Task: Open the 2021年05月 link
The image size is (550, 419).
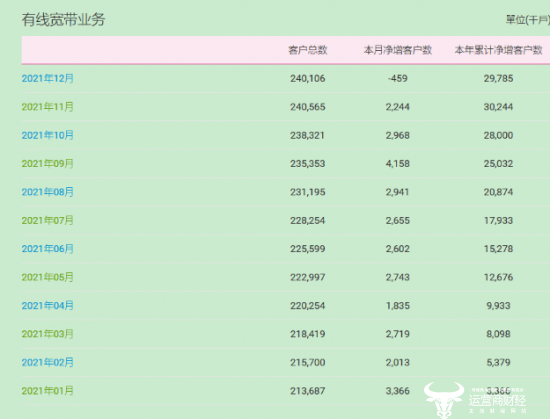Action: (48, 277)
